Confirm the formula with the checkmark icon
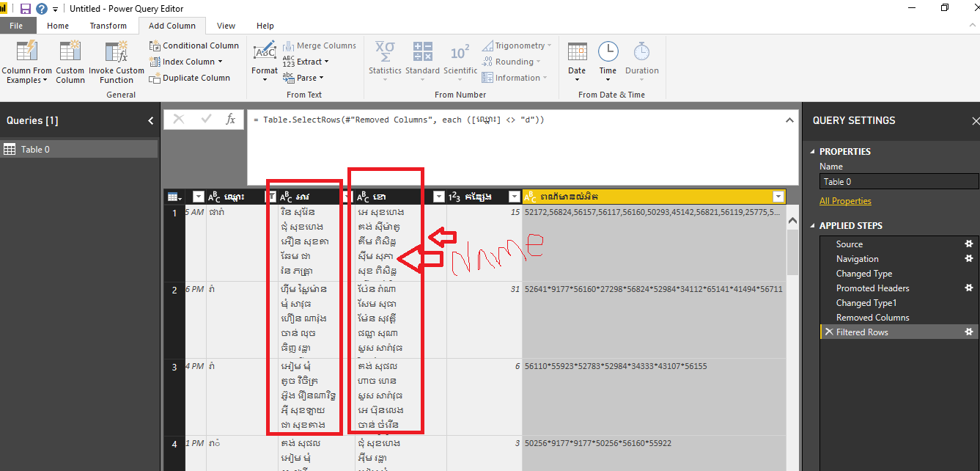This screenshot has height=471, width=980. point(206,119)
